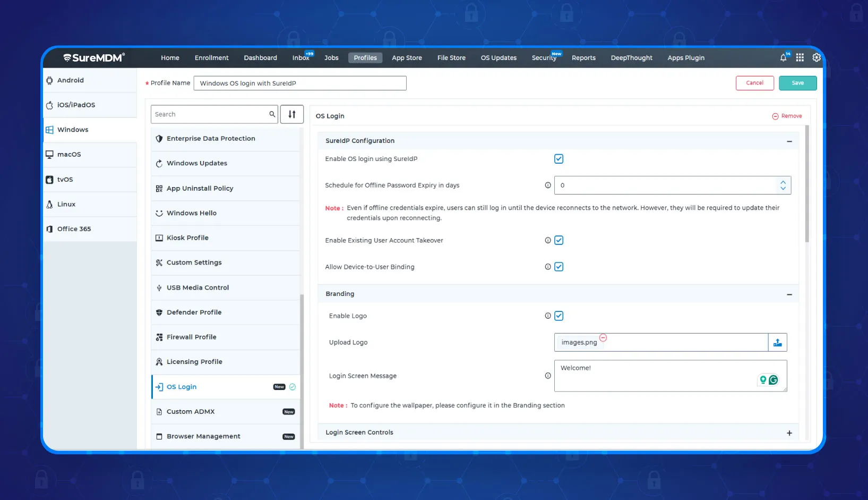The image size is (868, 500).
Task: Collapse the Branding section
Action: click(x=789, y=294)
